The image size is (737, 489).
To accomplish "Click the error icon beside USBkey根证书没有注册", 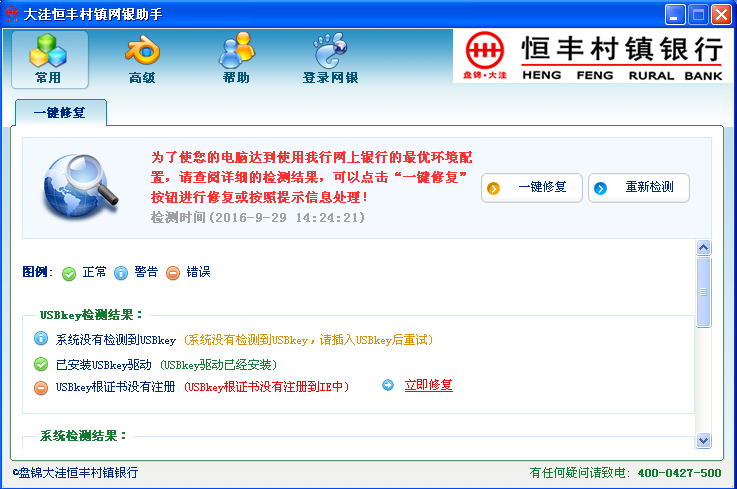I will coord(41,388).
